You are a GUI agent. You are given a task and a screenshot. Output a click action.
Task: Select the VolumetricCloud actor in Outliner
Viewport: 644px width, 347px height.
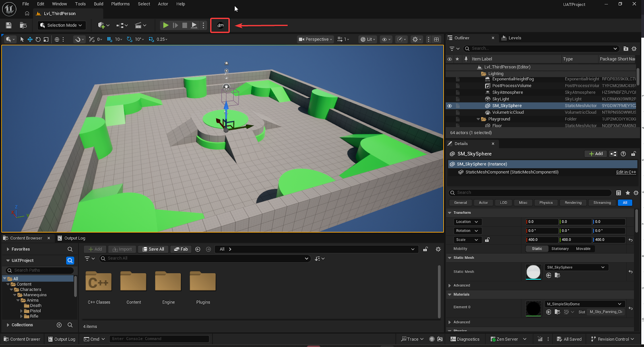[x=508, y=112]
